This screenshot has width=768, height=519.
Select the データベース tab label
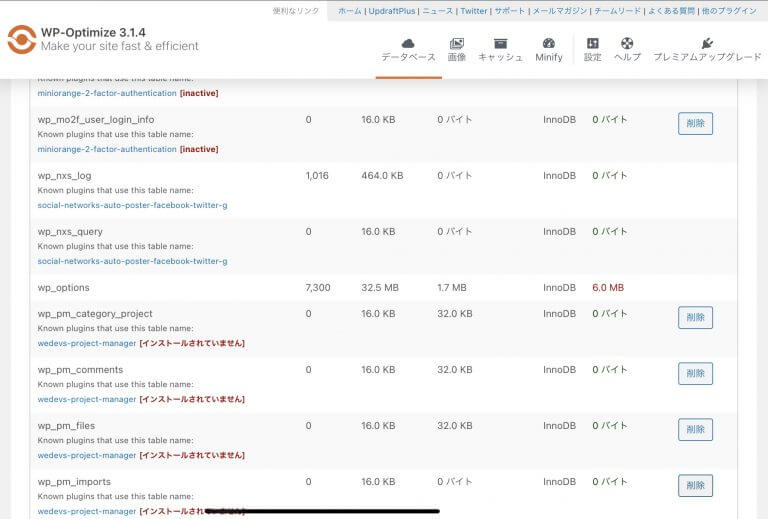coord(408,57)
